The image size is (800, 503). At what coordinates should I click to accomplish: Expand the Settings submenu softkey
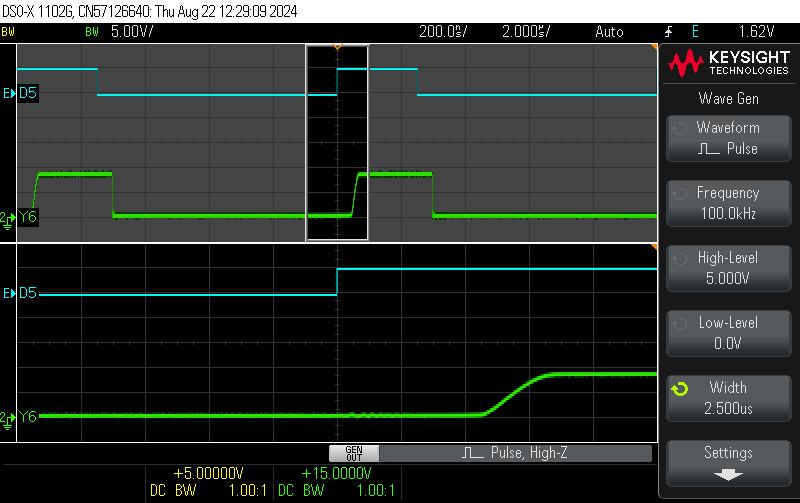(727, 463)
